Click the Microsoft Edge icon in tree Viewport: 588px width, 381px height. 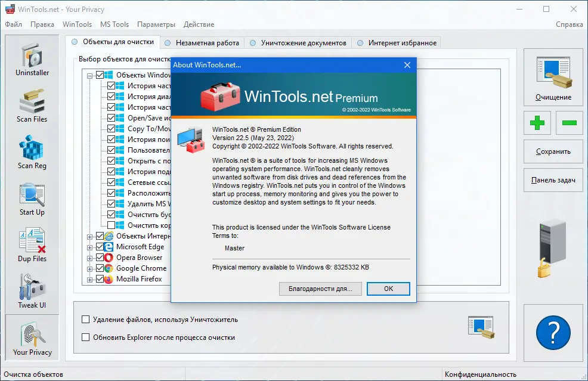pyautogui.click(x=109, y=247)
